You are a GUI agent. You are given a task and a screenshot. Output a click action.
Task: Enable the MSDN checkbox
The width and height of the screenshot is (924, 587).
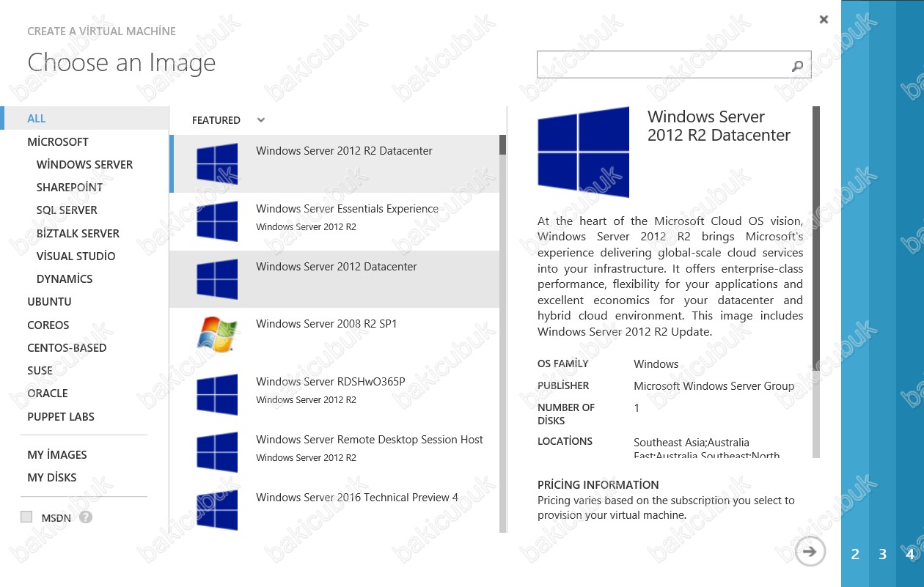pyautogui.click(x=27, y=517)
